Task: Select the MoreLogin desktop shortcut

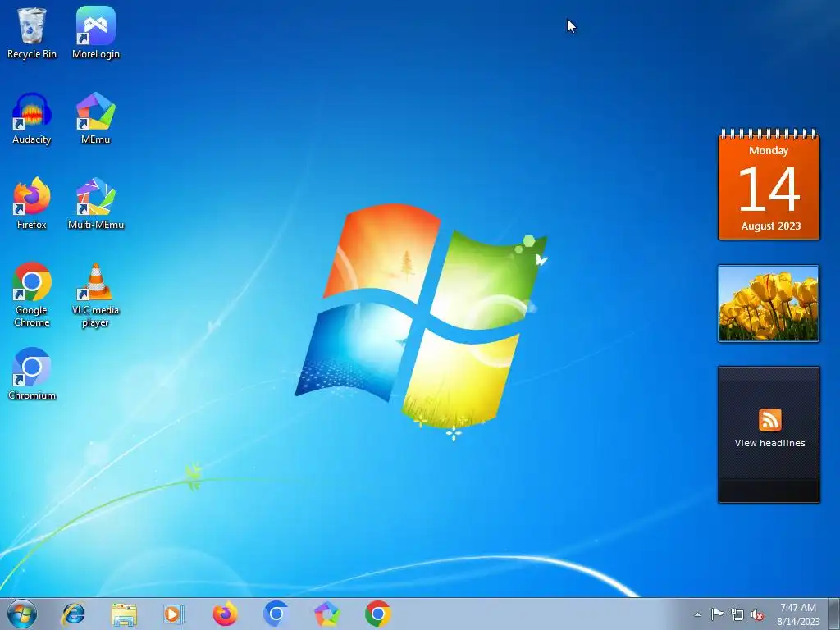Action: click(x=96, y=33)
